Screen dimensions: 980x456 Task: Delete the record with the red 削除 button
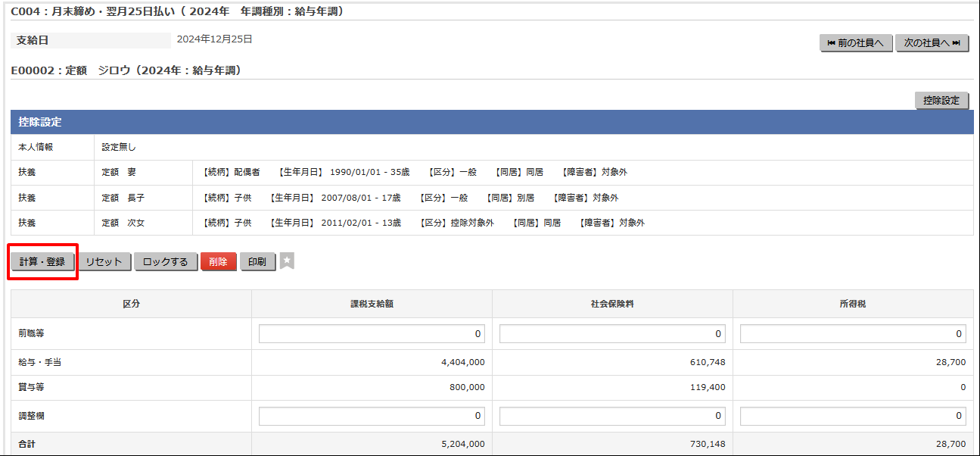[218, 261]
